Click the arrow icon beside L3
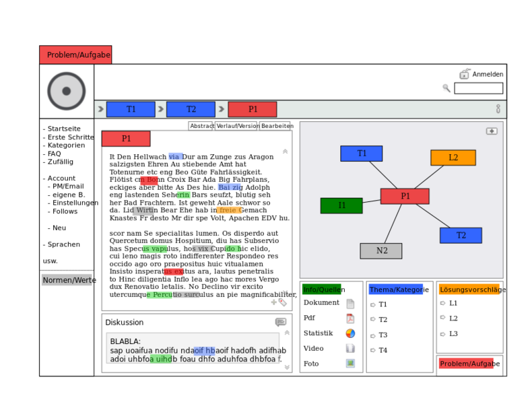The height and width of the screenshot is (404, 532). pos(442,334)
